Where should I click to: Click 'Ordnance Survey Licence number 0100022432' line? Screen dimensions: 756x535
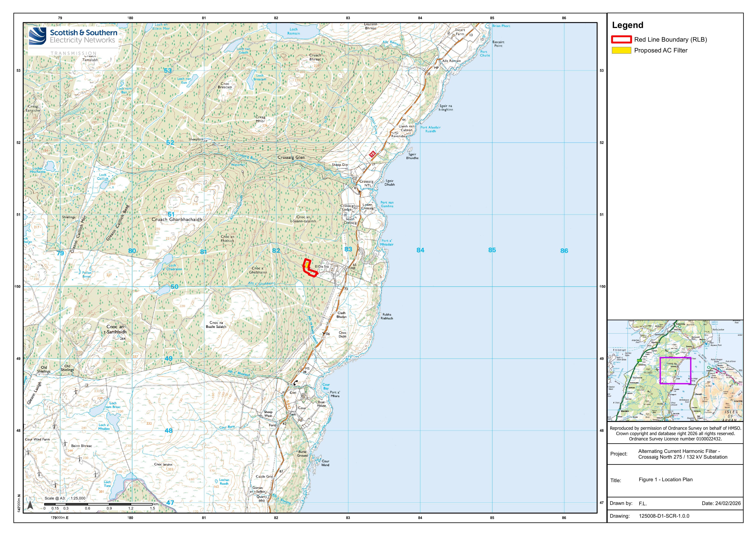pos(675,439)
